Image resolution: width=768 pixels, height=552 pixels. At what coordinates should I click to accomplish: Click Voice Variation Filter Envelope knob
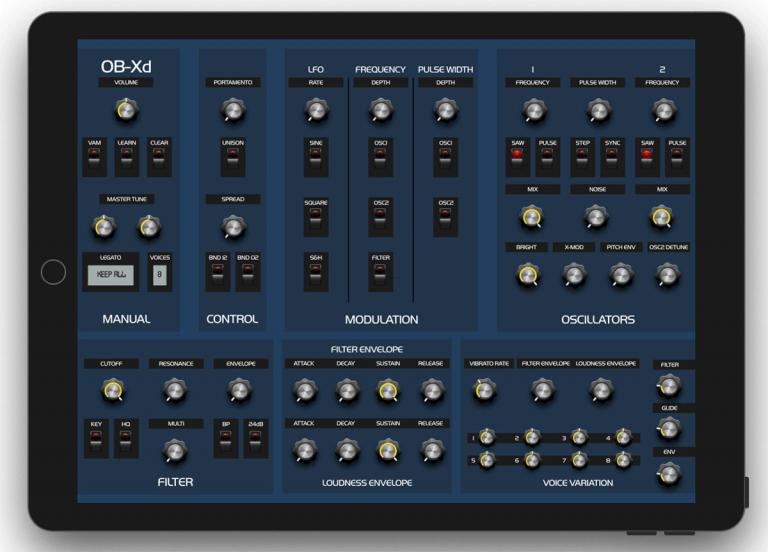[x=543, y=390]
